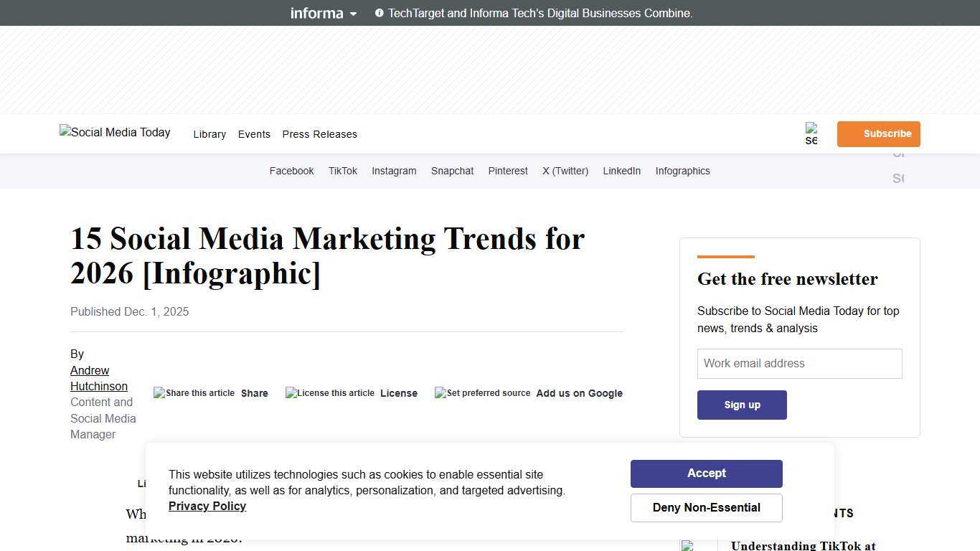Open the Infographics section
The height and width of the screenshot is (551, 980).
point(682,171)
